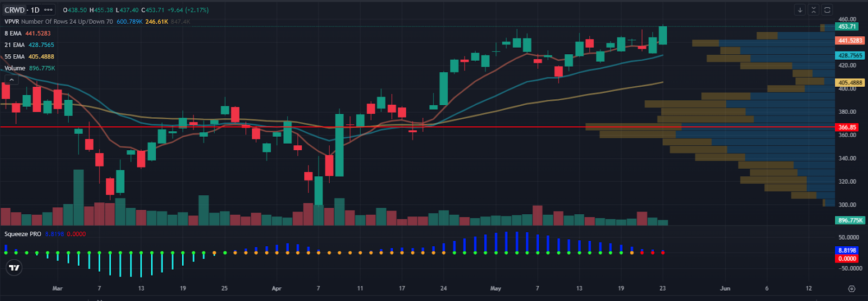Click the blue 8.8198 value beside Squeeze PRO
Image resolution: width=868 pixels, height=301 pixels.
[54, 234]
